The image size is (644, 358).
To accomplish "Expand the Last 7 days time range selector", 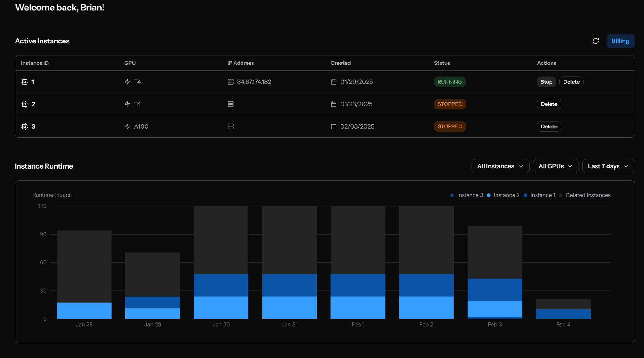I will (608, 166).
